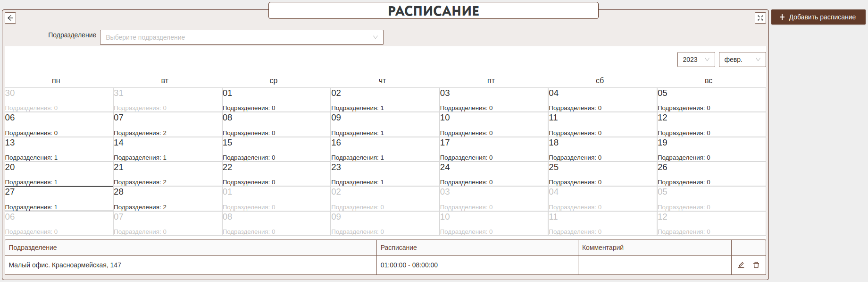Viewport: 868px width, 282px height.
Task: Click the fullscreen expand icon
Action: 760,18
